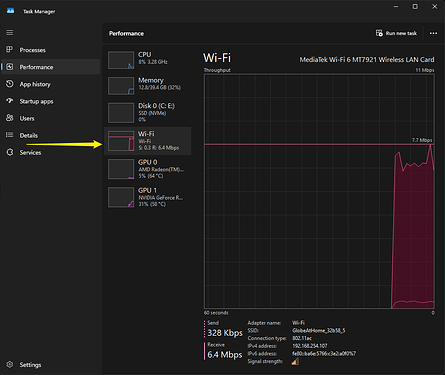Click the Wi-Fi throughput graph area
Image resolution: width=445 pixels, height=375 pixels.
(x=319, y=191)
